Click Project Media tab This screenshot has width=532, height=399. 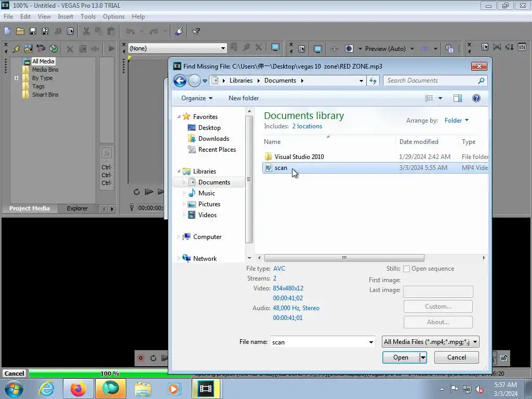29,208
